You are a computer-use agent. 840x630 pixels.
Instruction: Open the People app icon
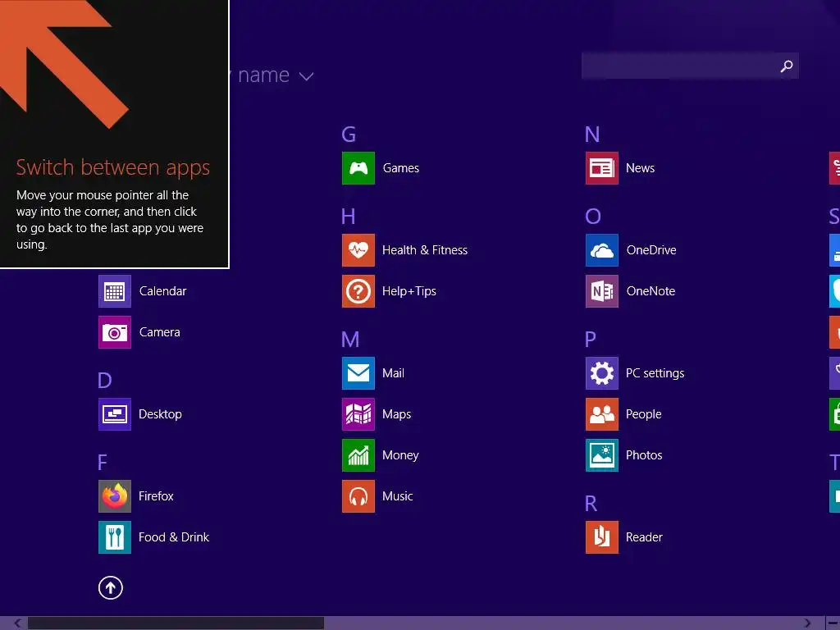[x=601, y=414]
